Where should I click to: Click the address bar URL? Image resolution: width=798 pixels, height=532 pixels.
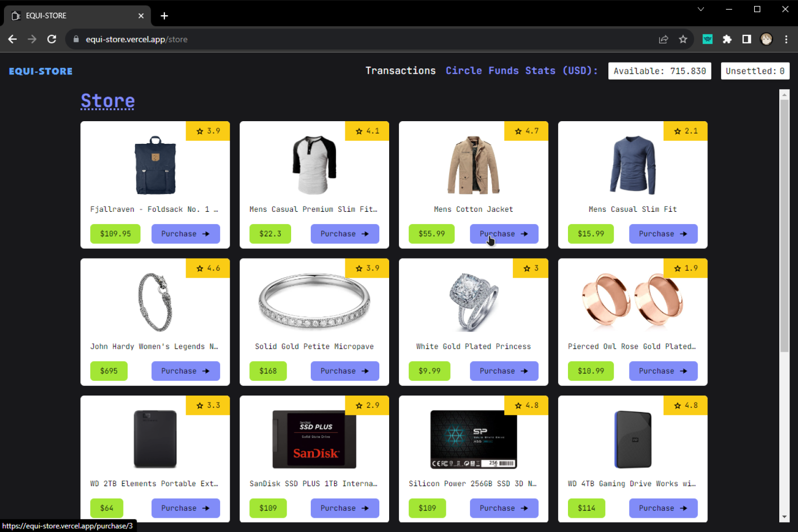point(136,39)
